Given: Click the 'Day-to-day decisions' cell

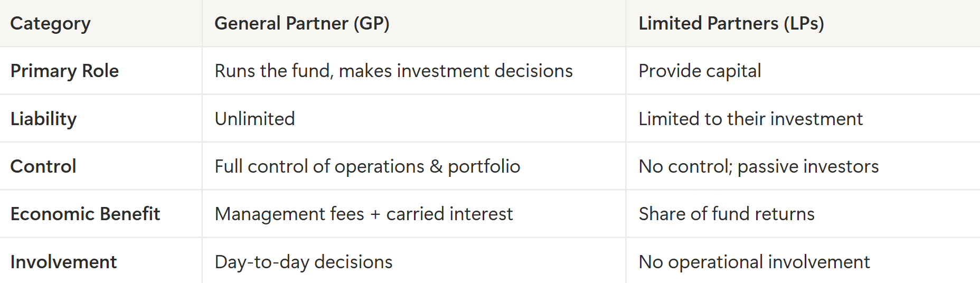Looking at the screenshot, I should 304,262.
